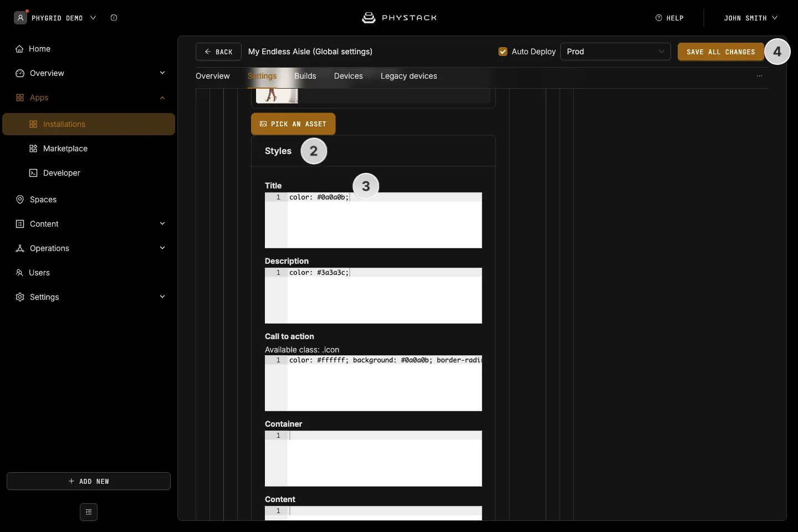Open the three-dot more options menu
Viewport: 798px width, 532px height.
point(760,76)
